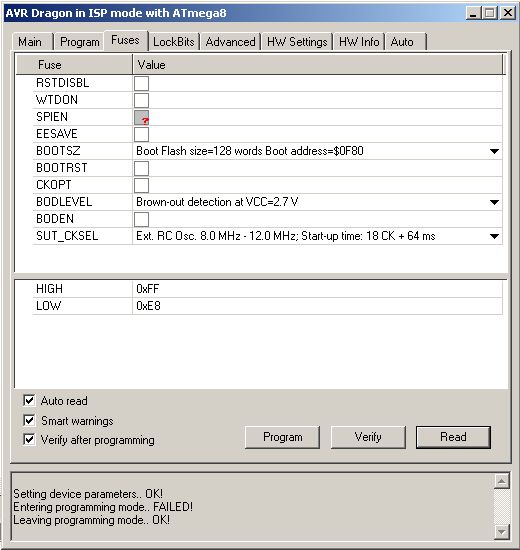This screenshot has width=520, height=550.
Task: Close the AVR Dragon window
Action: point(508,13)
